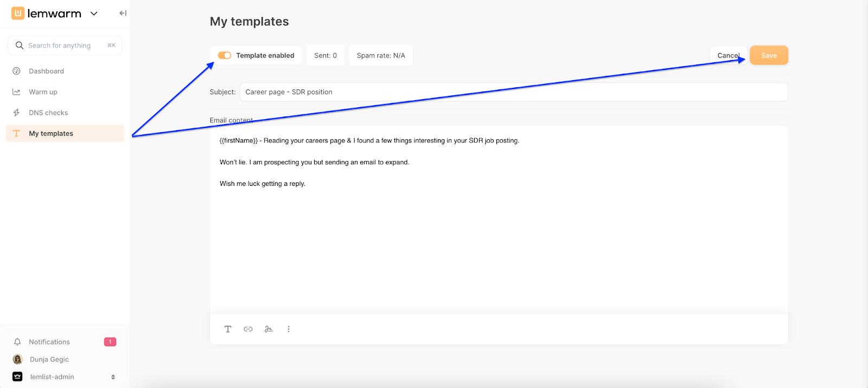The height and width of the screenshot is (388, 868).
Task: Cancel template editing
Action: (727, 55)
